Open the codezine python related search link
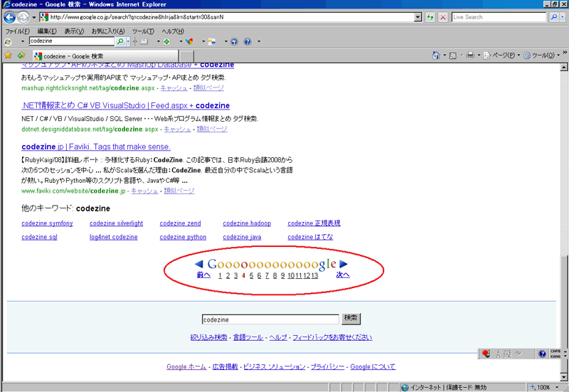The height and width of the screenshot is (392, 569). point(183,237)
